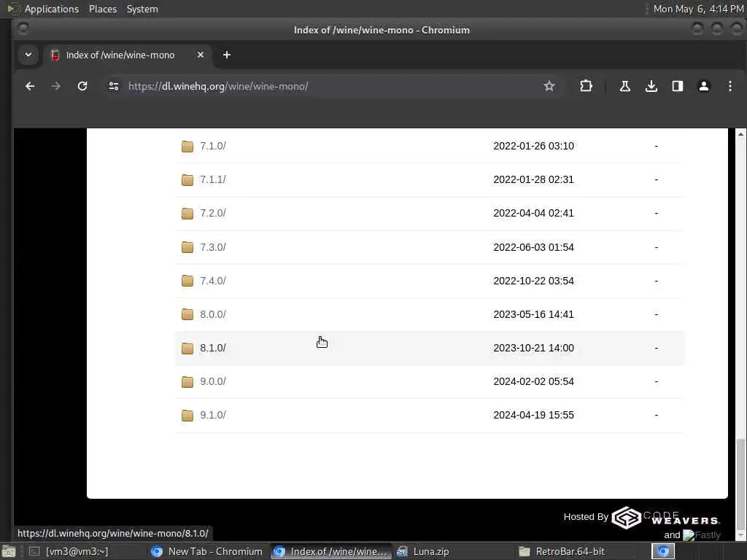Image resolution: width=747 pixels, height=560 pixels.
Task: Toggle the browser side panel
Action: [678, 86]
